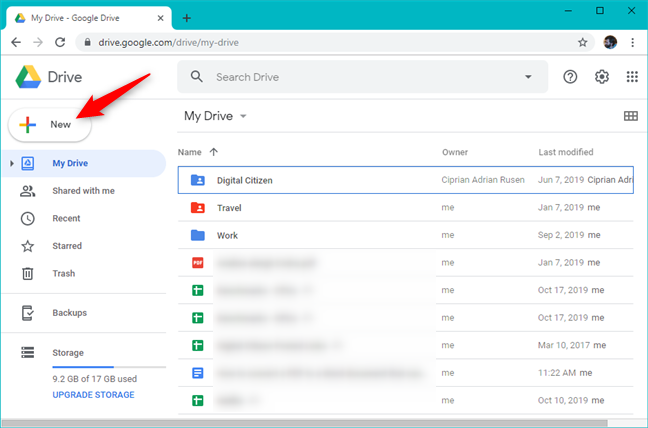This screenshot has width=648, height=428.
Task: Go back in browser
Action: coord(16,42)
